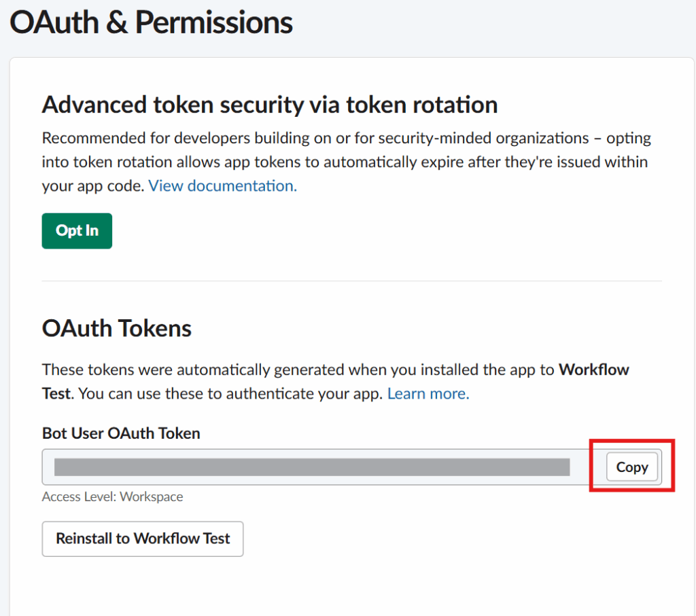Click the gray redacted token bar
This screenshot has width=696, height=616.
click(311, 467)
